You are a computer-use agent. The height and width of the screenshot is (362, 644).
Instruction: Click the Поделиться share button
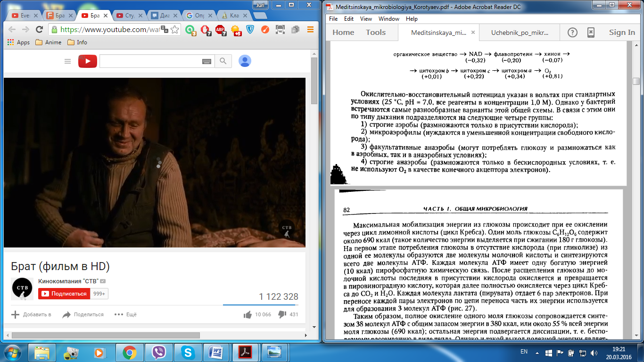point(83,314)
